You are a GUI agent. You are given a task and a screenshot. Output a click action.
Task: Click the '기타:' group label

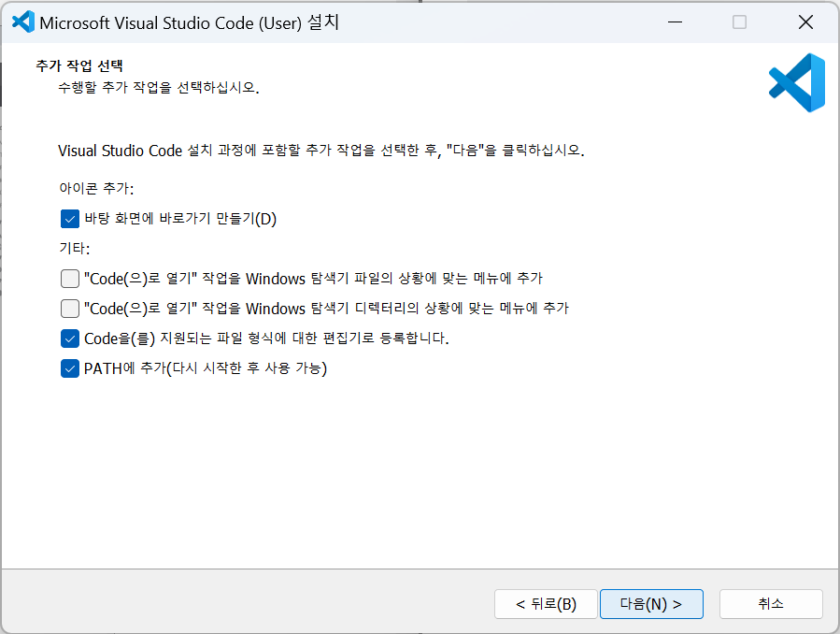75,248
